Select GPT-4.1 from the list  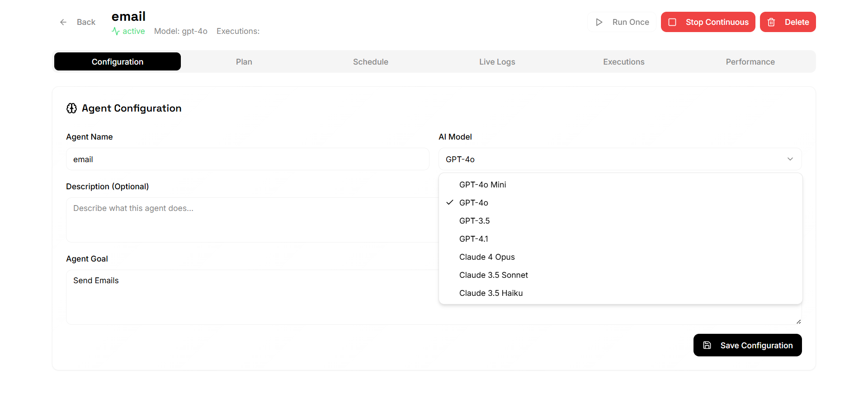click(620, 239)
